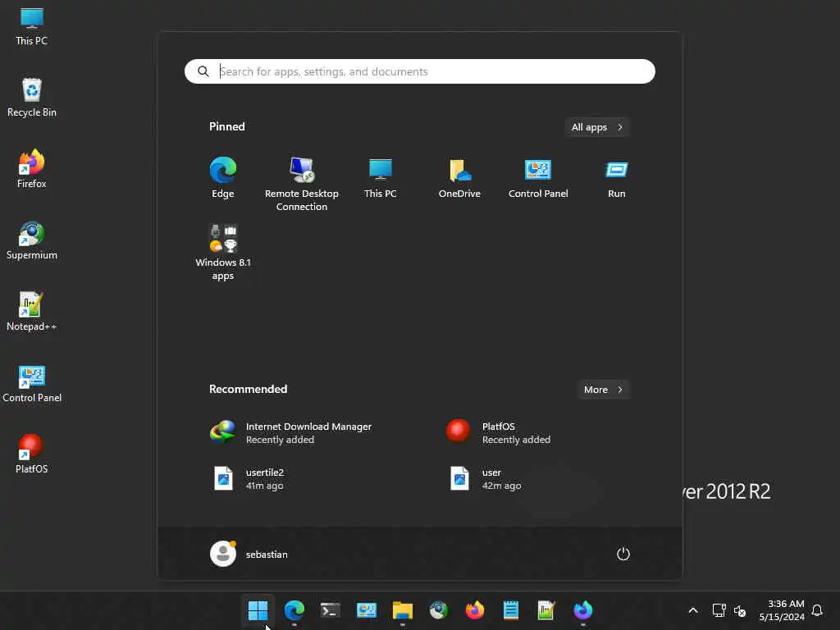Open Firefox Nightly taskbar icon

pyautogui.click(x=583, y=610)
